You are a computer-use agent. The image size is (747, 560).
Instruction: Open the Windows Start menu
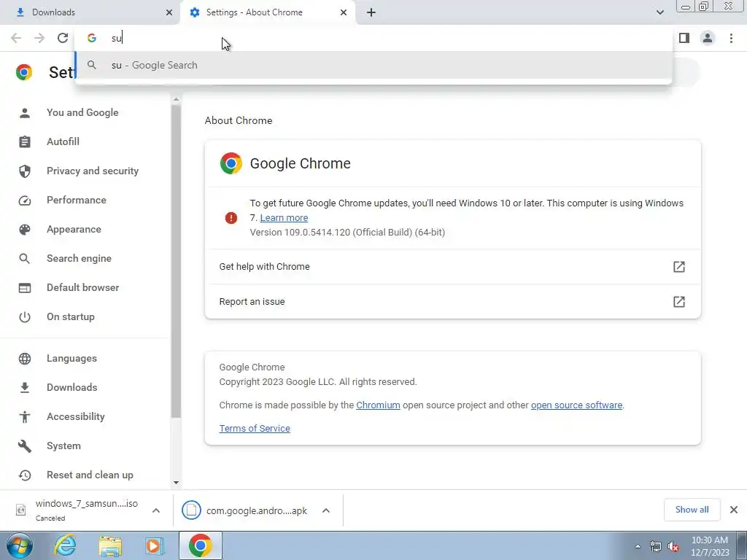click(20, 545)
